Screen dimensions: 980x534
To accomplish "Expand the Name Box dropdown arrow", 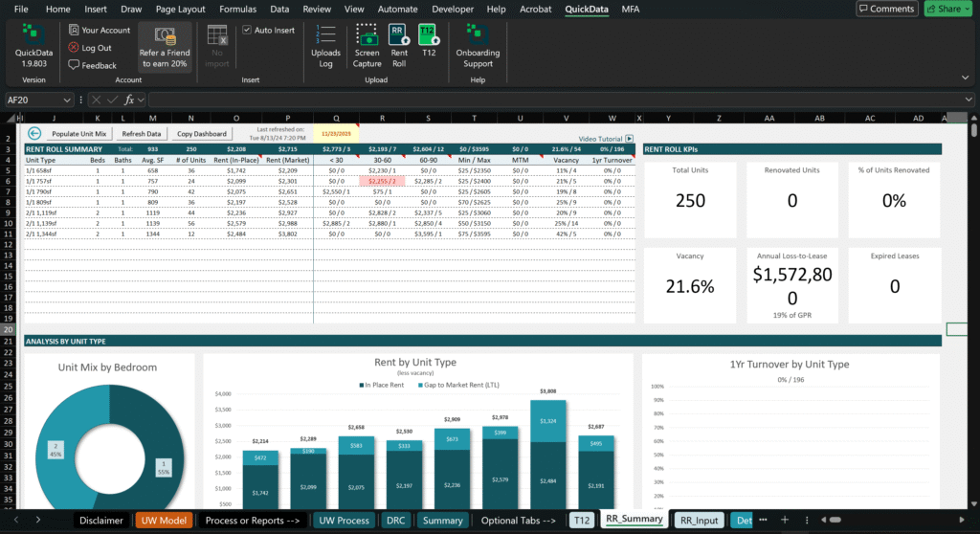I will [67, 100].
